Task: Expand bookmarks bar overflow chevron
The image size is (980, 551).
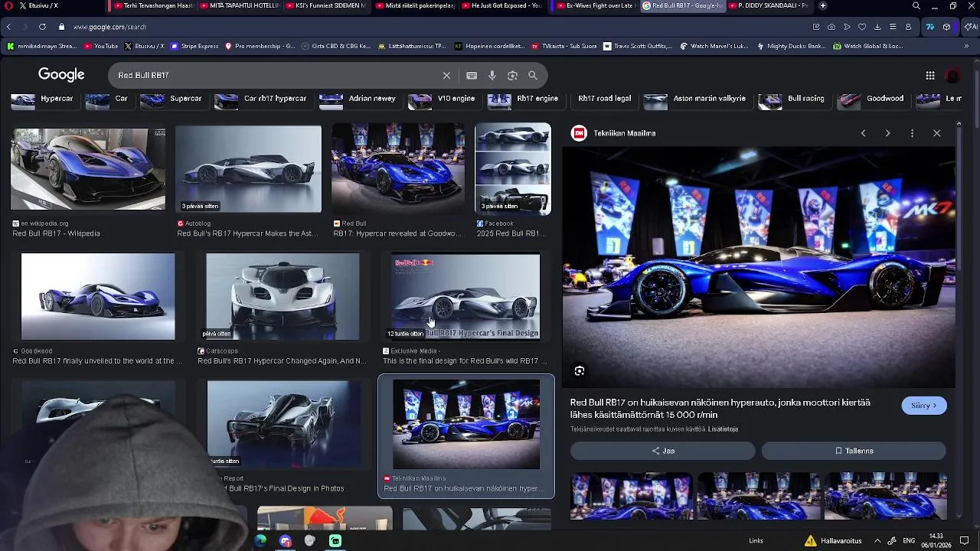Action: tap(966, 46)
